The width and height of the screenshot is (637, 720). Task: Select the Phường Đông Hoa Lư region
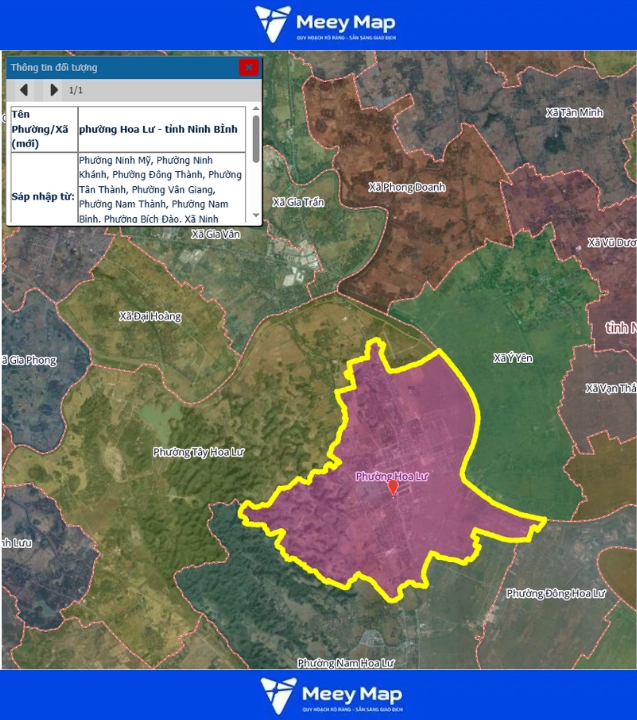[x=555, y=593]
